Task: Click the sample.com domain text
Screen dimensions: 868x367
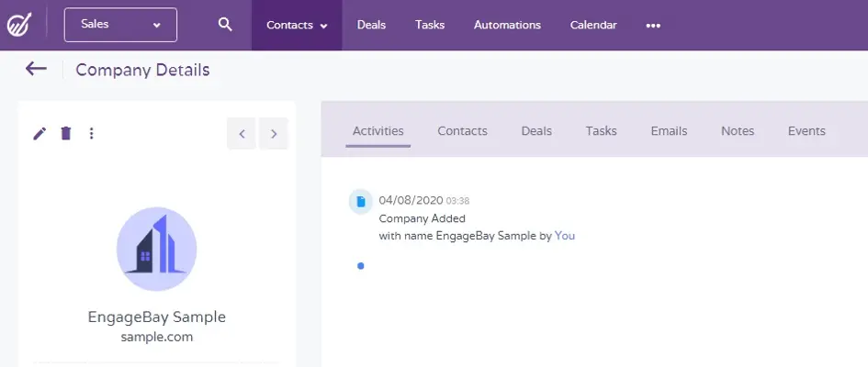Action: click(x=157, y=337)
